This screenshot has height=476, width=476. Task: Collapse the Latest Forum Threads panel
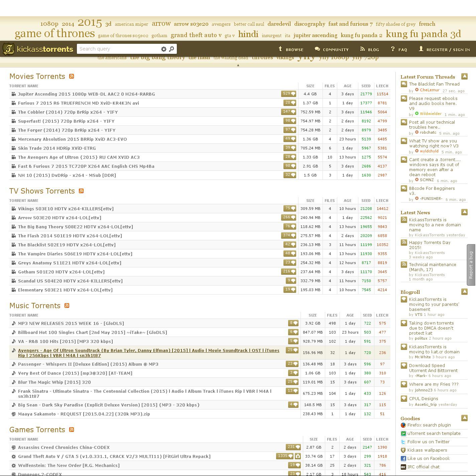click(464, 77)
